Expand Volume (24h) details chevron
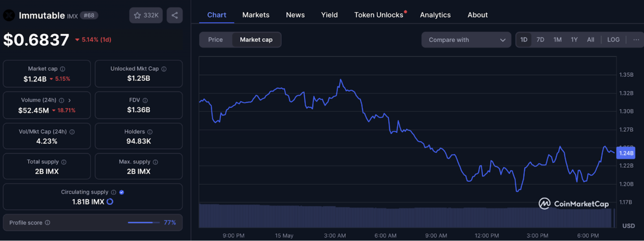 70,100
